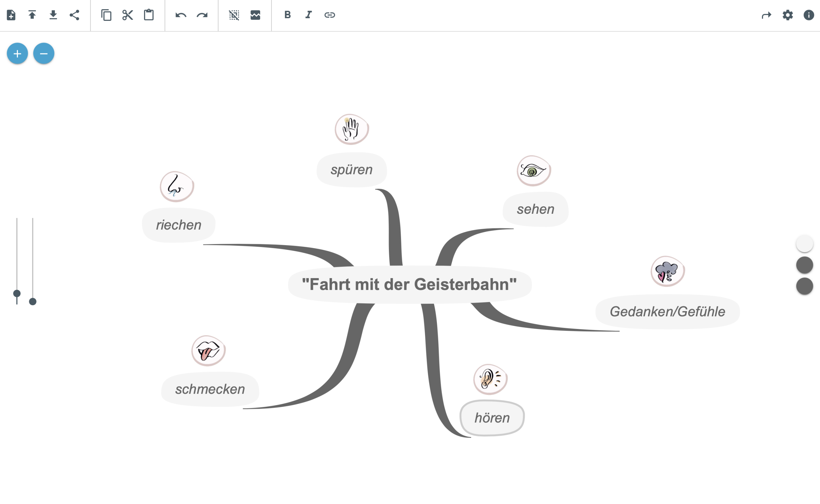The height and width of the screenshot is (504, 820).
Task: Toggle bold text formatting
Action: coord(287,15)
